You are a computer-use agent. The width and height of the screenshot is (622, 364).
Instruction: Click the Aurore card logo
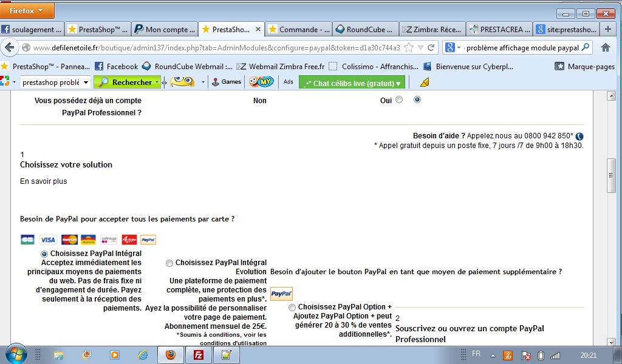click(88, 240)
